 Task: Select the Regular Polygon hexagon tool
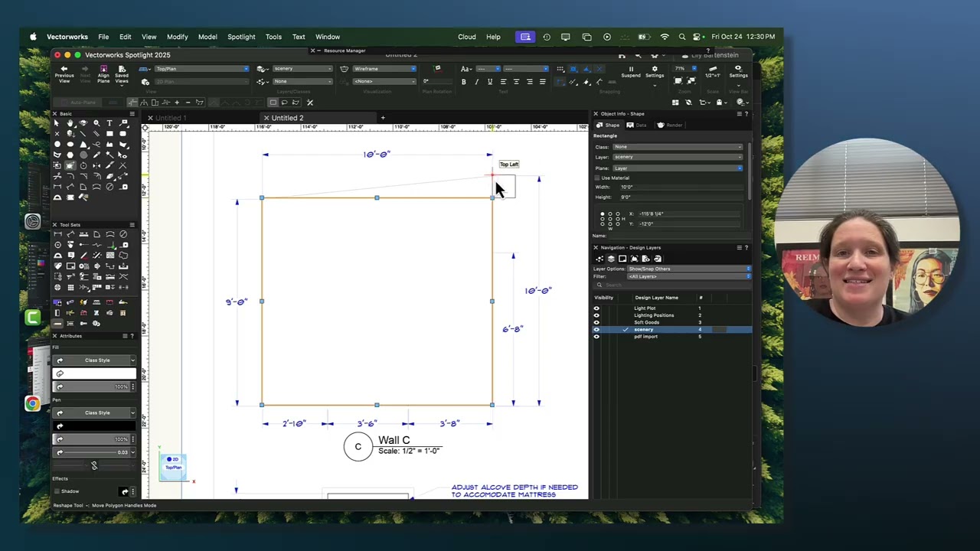[x=70, y=155]
